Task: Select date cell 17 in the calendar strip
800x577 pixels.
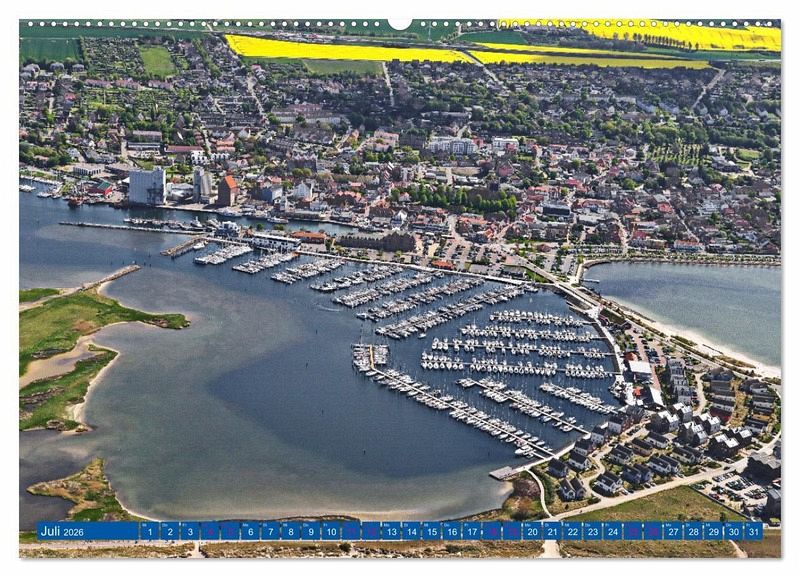Action: tap(472, 531)
